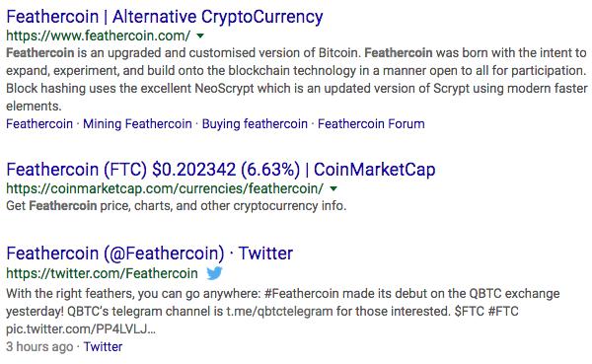Click the bold Feathercoin word opening the first snippet
Image resolution: width=592 pixels, height=364 pixels.
pyautogui.click(x=40, y=52)
